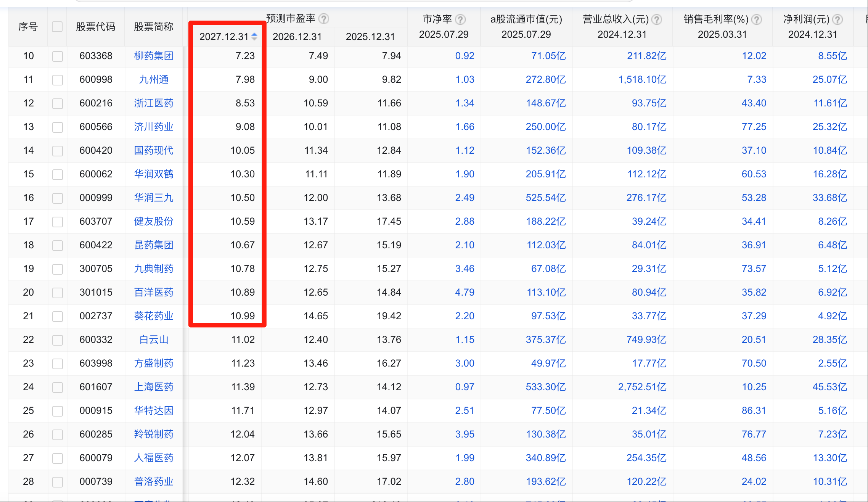Click market cap 533.30亿 for 上海医药
The width and height of the screenshot is (868, 502).
(x=546, y=387)
